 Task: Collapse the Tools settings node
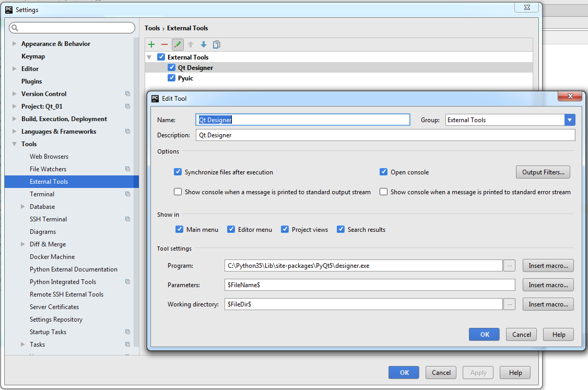[14, 144]
